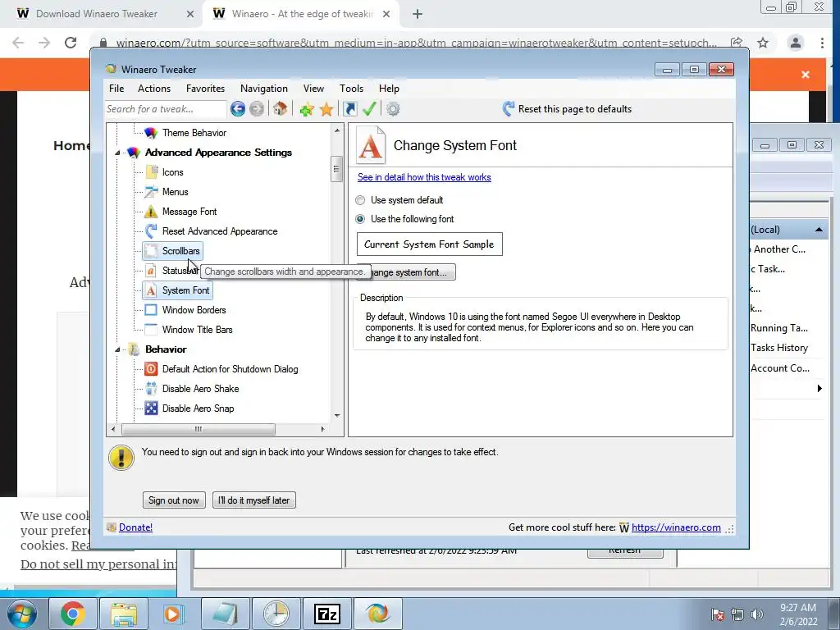840x630 pixels.
Task: Open the Windows Start button
Action: click(22, 614)
